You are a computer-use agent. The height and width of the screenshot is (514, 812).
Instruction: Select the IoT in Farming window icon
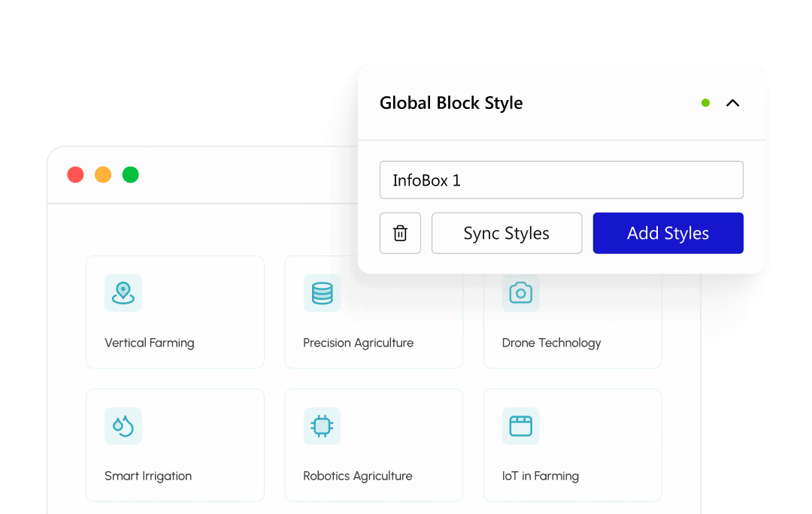520,426
